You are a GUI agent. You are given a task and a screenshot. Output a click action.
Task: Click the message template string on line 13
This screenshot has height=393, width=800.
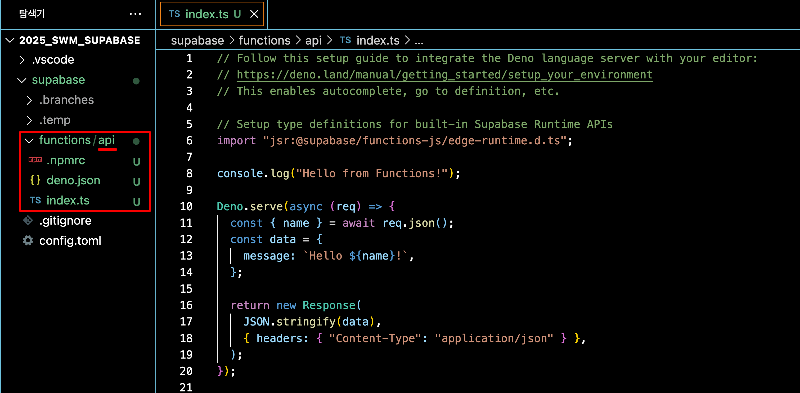356,256
